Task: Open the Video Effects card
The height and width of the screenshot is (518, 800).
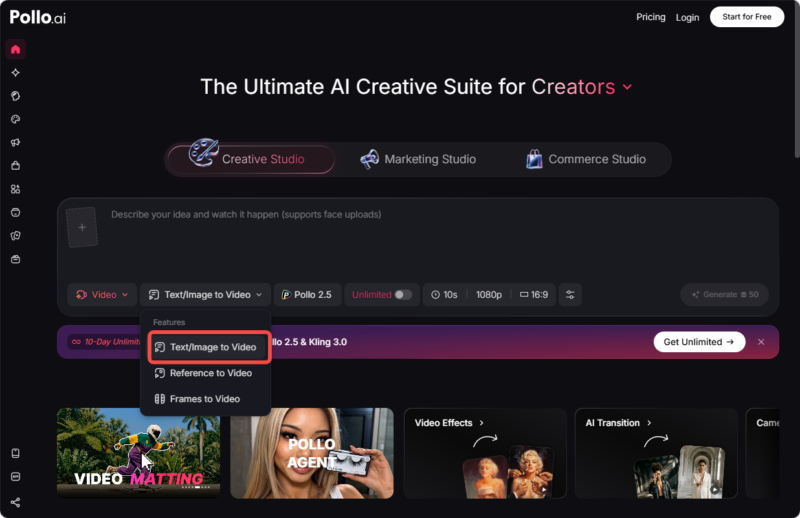Action: click(x=485, y=453)
